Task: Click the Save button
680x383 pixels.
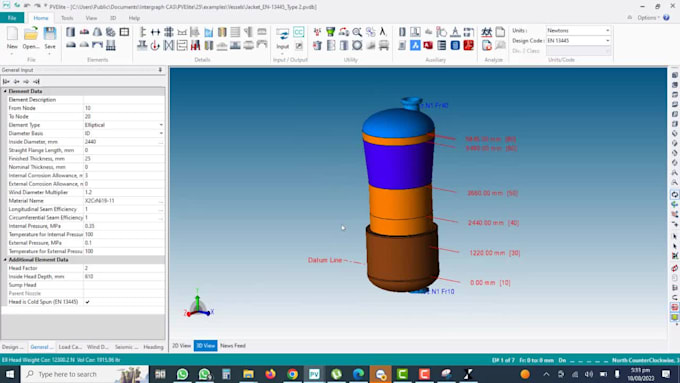Action: coord(49,38)
